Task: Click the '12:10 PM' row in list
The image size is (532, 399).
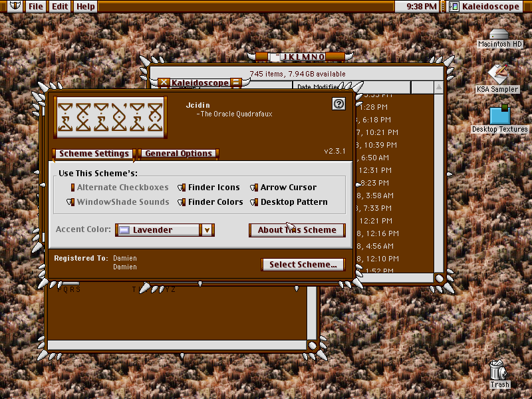Action: [x=378, y=259]
